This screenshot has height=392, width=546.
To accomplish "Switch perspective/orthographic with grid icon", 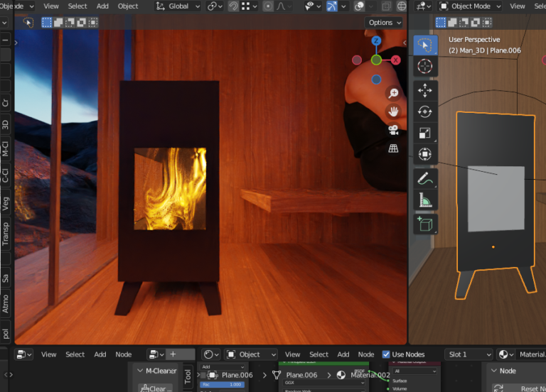I will point(392,149).
